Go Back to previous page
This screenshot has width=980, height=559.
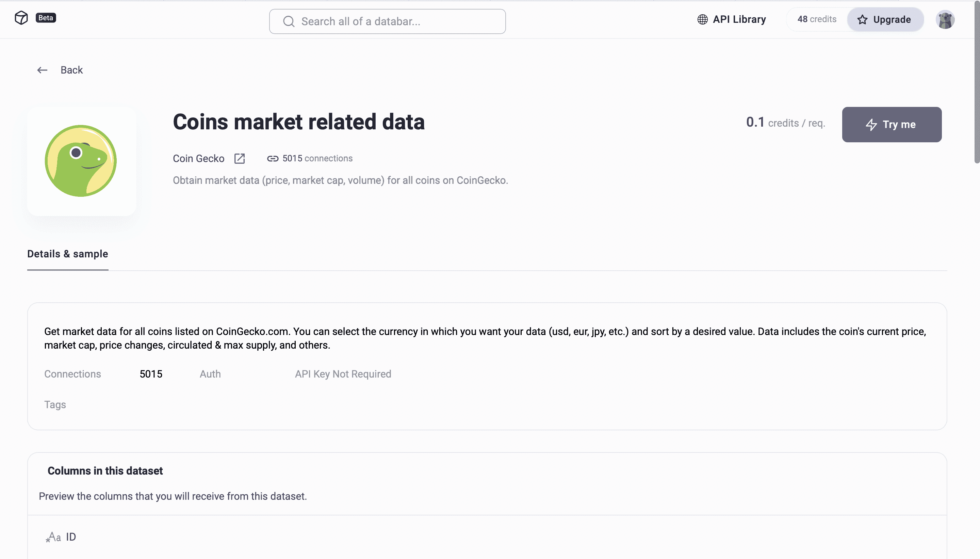[x=71, y=70]
